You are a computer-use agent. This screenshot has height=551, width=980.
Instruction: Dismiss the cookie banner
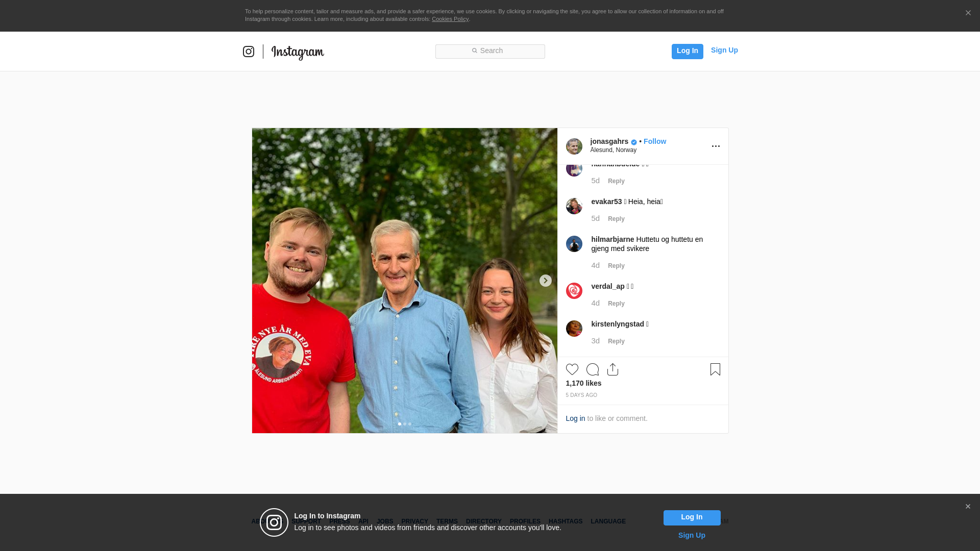pos(968,13)
